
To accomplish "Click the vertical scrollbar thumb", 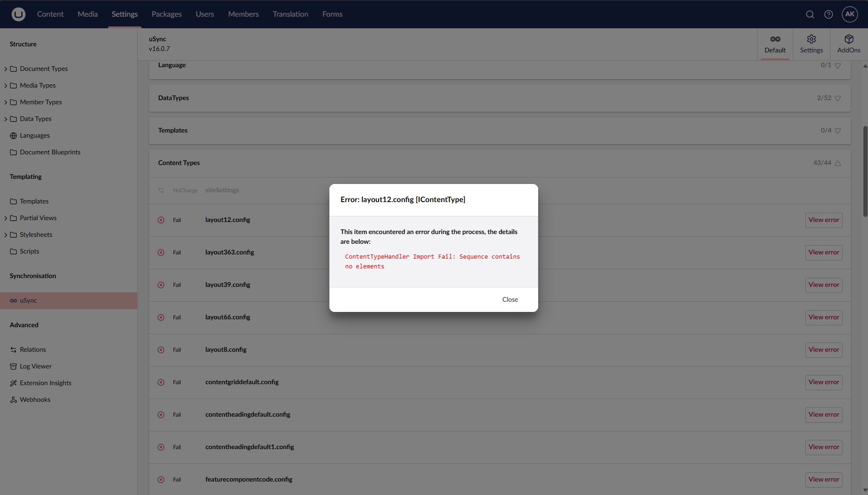I will 865,171.
